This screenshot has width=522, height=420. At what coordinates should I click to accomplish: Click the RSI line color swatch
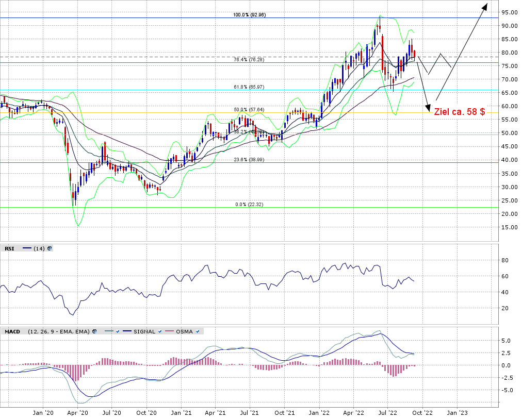click(27, 248)
